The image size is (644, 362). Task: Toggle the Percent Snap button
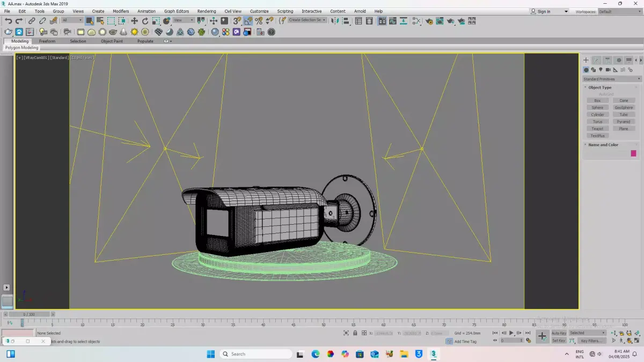click(x=259, y=21)
